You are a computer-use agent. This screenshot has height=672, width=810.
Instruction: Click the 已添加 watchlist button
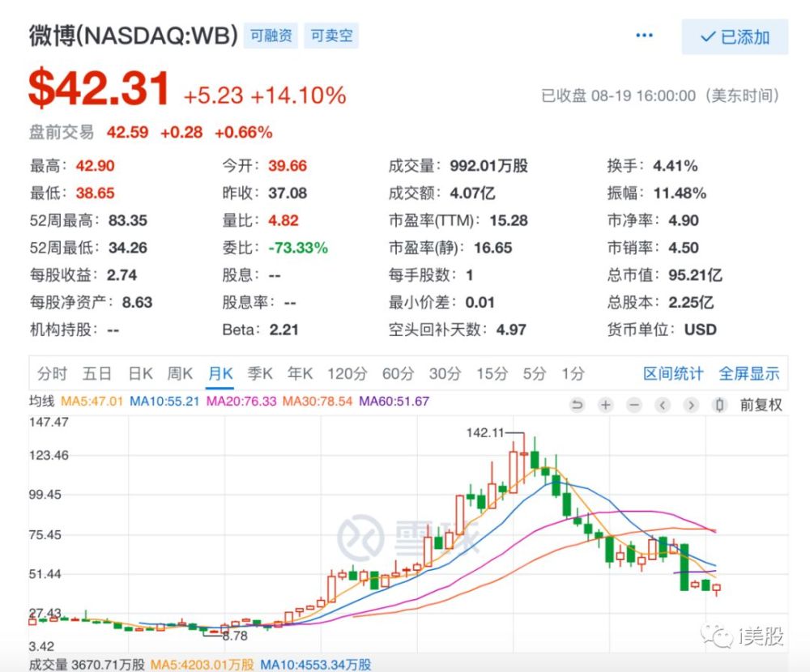point(735,36)
